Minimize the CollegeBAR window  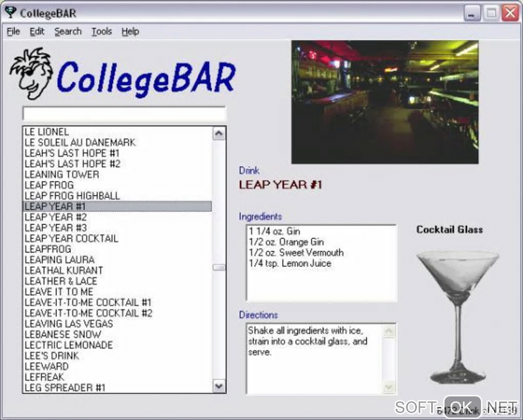tap(472, 13)
